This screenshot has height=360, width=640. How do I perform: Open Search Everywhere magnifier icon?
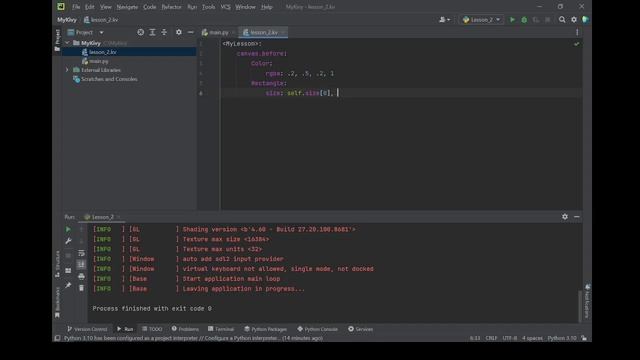pos(562,20)
